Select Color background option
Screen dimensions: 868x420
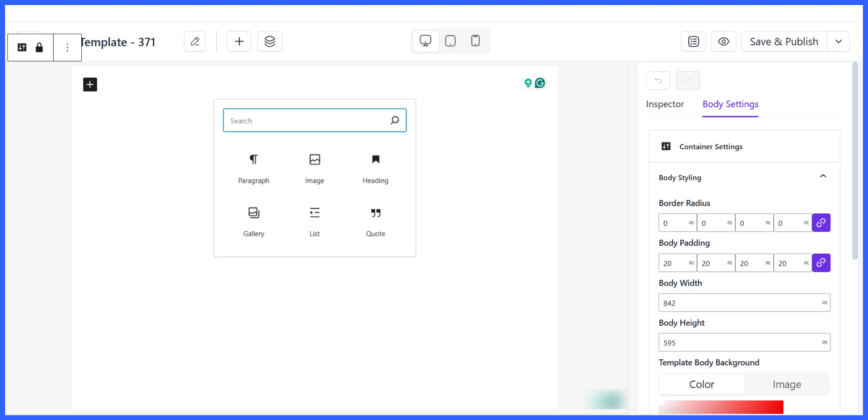click(x=702, y=384)
